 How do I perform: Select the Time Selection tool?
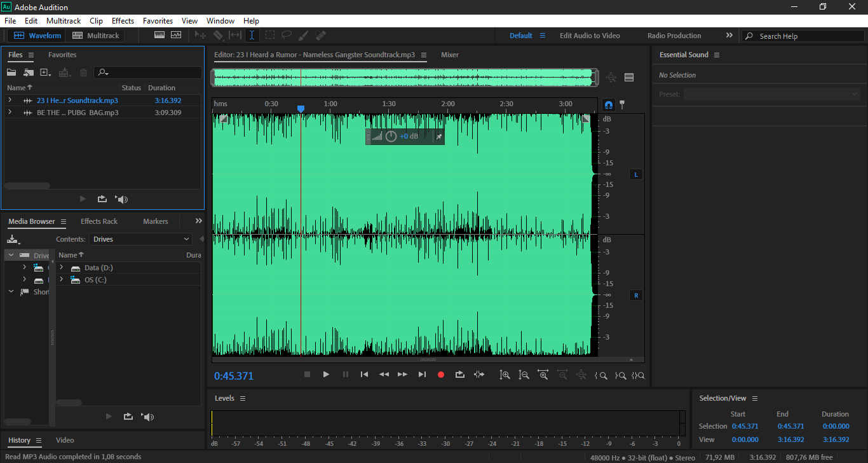[252, 36]
